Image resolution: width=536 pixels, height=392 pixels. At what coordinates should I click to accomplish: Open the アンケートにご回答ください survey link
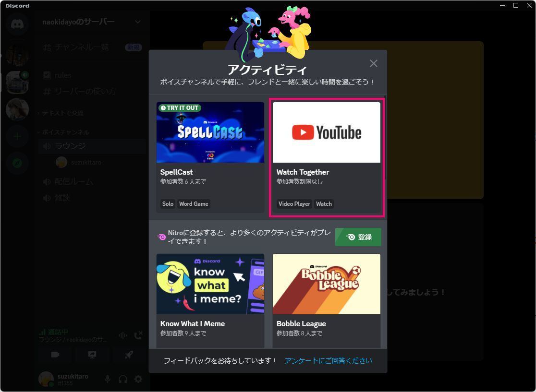[x=329, y=361]
